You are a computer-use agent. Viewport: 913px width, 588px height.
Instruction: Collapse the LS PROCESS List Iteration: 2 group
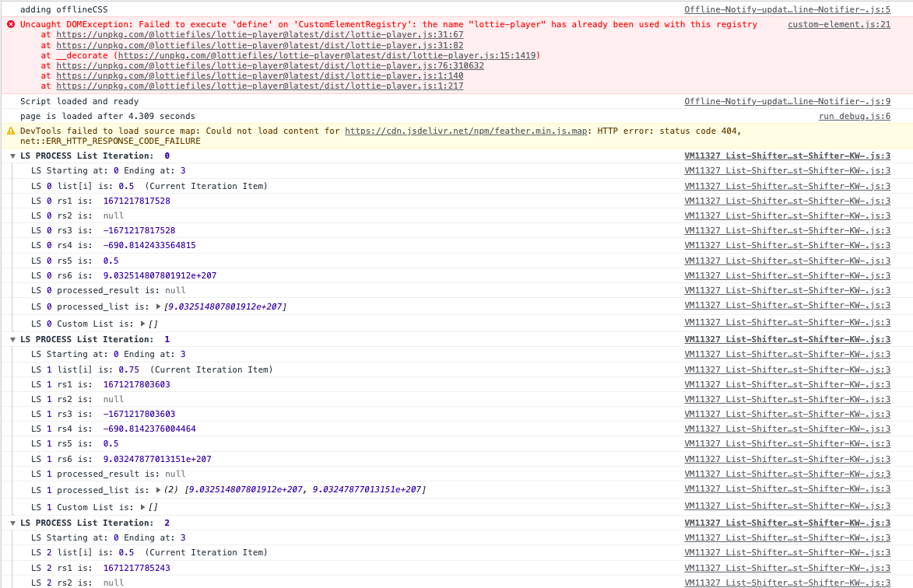click(x=12, y=523)
